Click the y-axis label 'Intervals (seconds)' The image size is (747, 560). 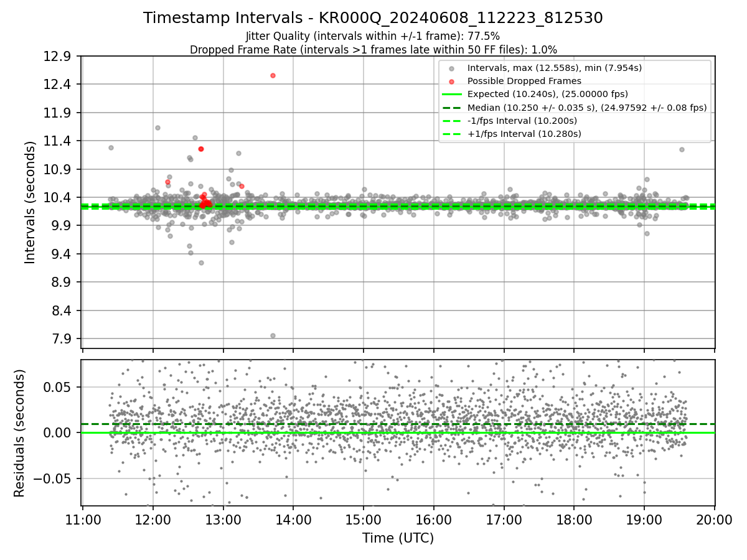tap(31, 202)
